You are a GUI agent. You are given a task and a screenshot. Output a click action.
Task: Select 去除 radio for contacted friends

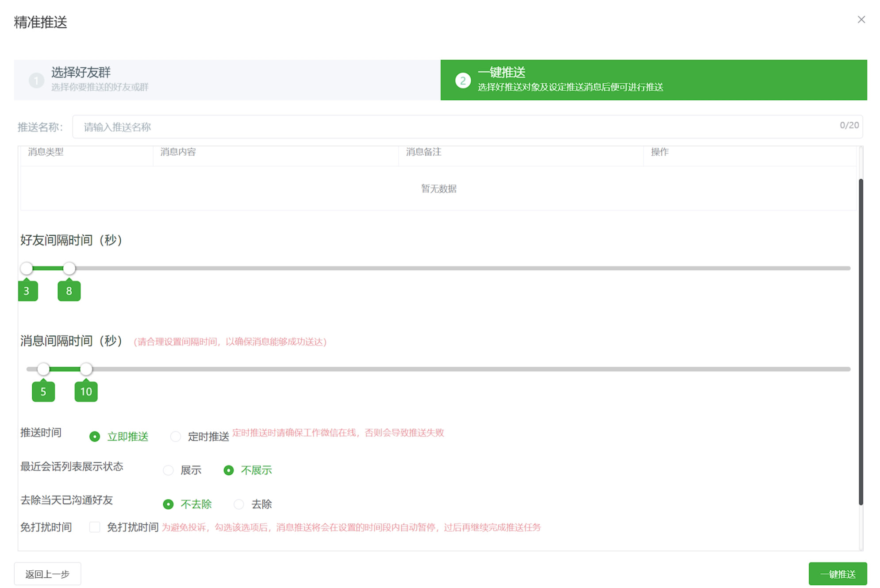[x=239, y=504]
